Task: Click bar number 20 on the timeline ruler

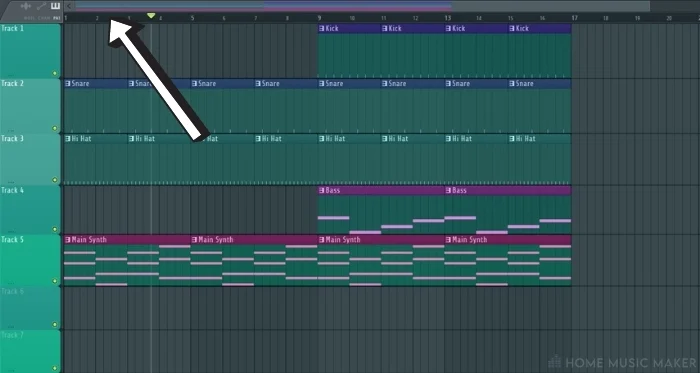Action: tap(669, 18)
